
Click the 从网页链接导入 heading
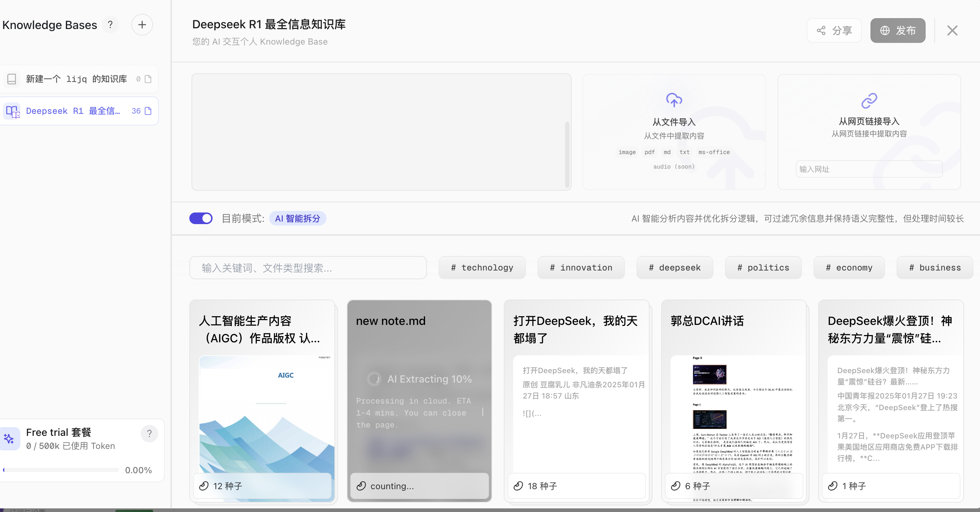tap(869, 121)
